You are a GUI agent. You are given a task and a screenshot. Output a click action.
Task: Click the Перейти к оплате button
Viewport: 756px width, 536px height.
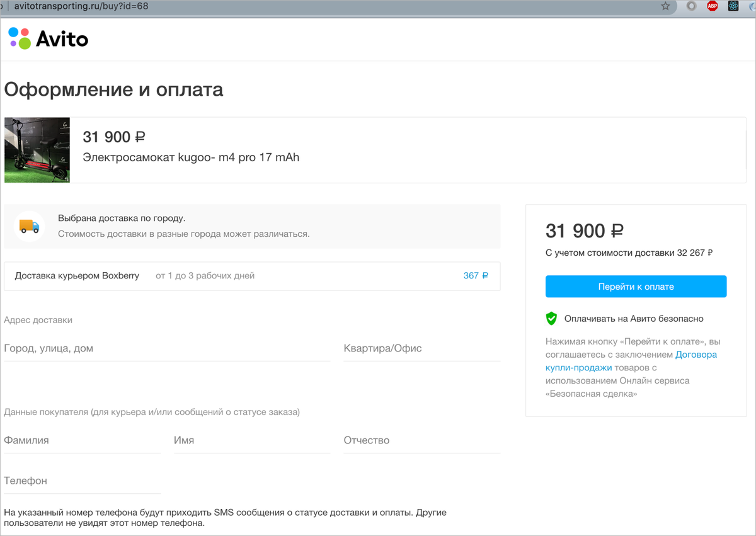pos(636,287)
